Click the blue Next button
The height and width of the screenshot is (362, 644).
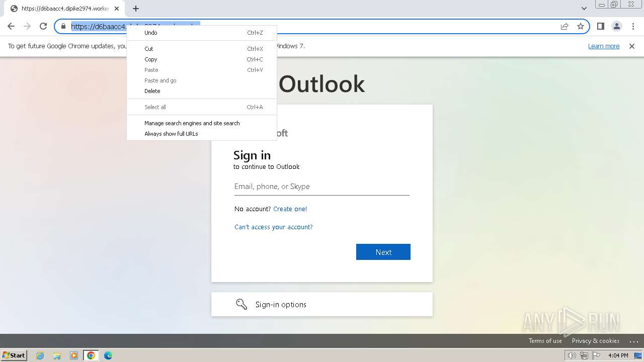point(383,252)
